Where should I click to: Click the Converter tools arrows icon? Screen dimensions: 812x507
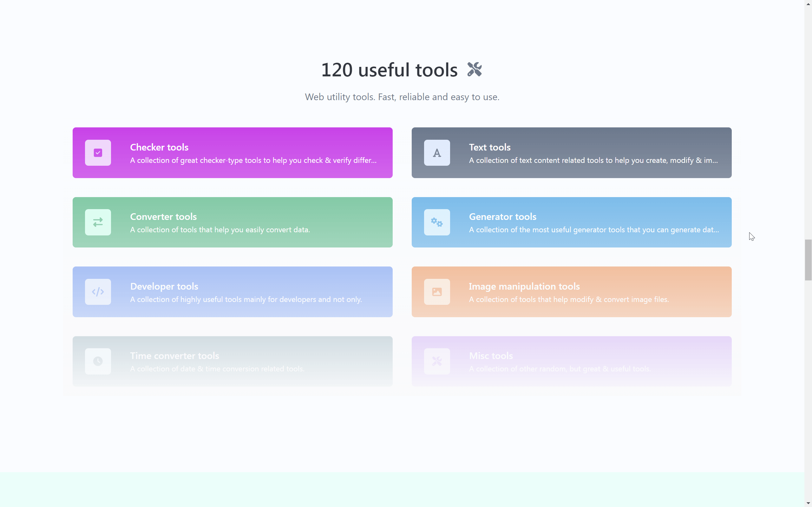(x=98, y=222)
